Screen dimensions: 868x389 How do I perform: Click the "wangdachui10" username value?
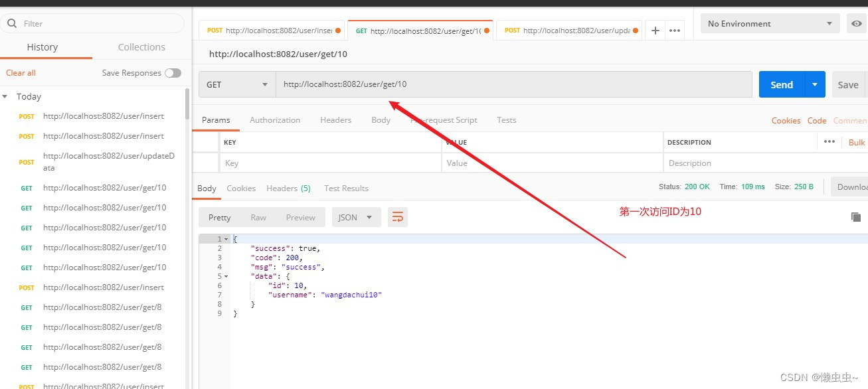[x=351, y=295]
